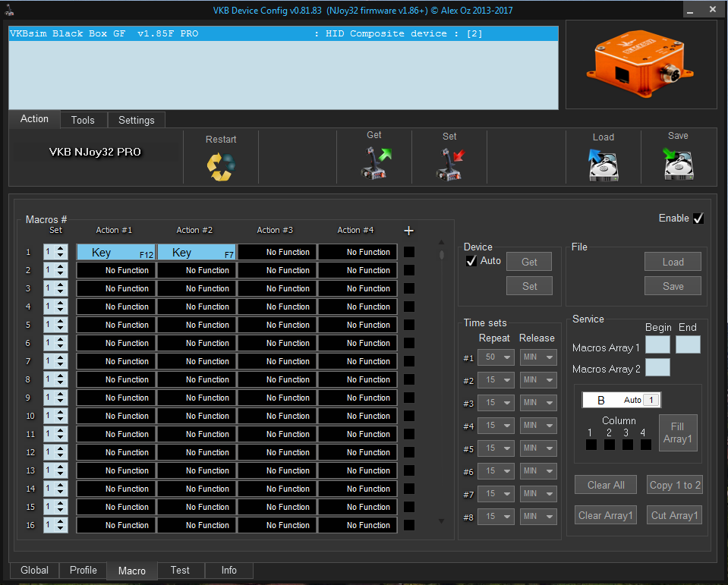The width and height of the screenshot is (728, 585).
Task: Click the Macros Array 1 Begin field
Action: (658, 344)
